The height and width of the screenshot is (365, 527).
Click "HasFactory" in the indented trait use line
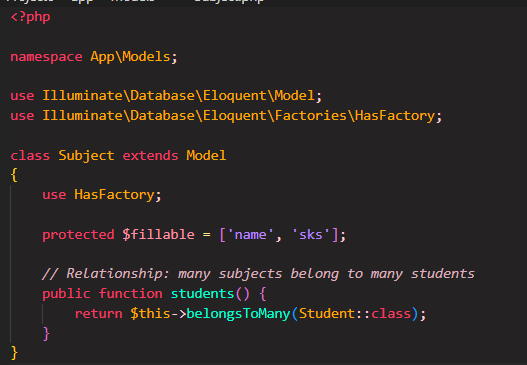pos(114,195)
